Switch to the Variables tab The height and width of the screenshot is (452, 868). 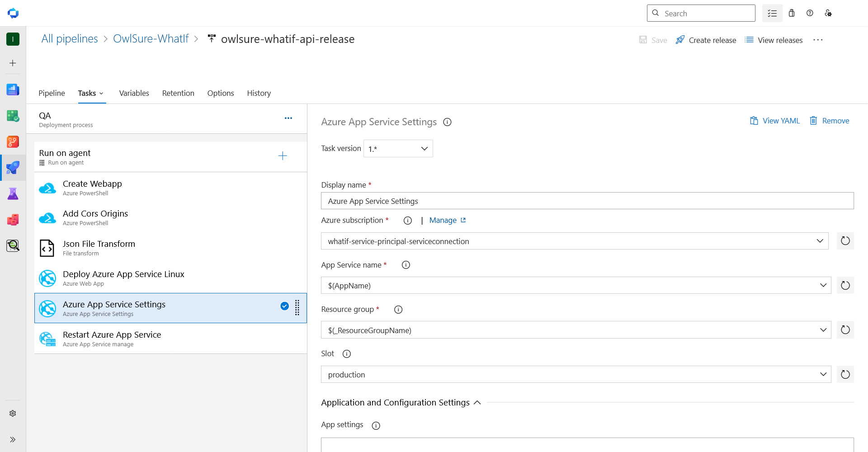tap(134, 93)
